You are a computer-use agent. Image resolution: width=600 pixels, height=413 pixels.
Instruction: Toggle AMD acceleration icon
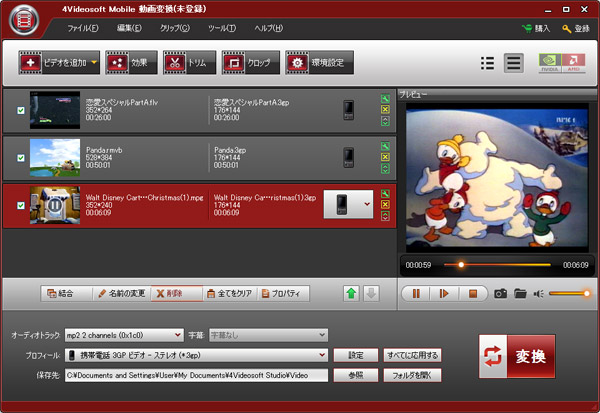coord(574,63)
